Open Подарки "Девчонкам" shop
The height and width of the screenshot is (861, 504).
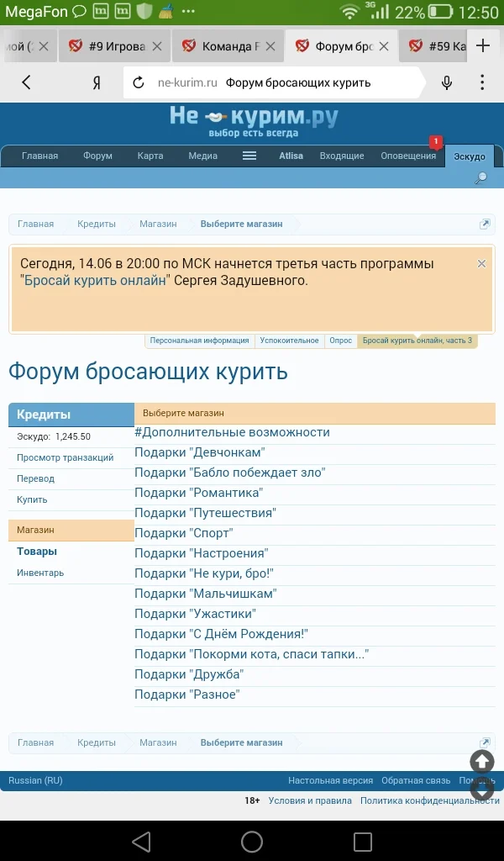[200, 452]
